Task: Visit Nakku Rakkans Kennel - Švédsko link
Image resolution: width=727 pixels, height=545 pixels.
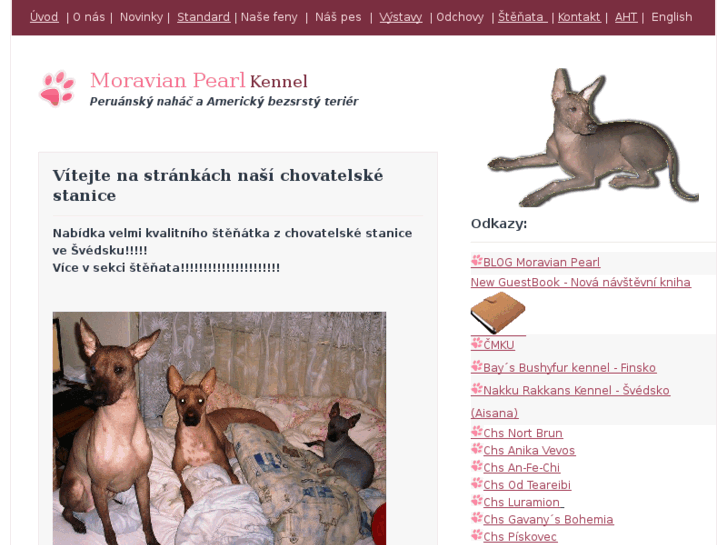Action: tap(576, 390)
